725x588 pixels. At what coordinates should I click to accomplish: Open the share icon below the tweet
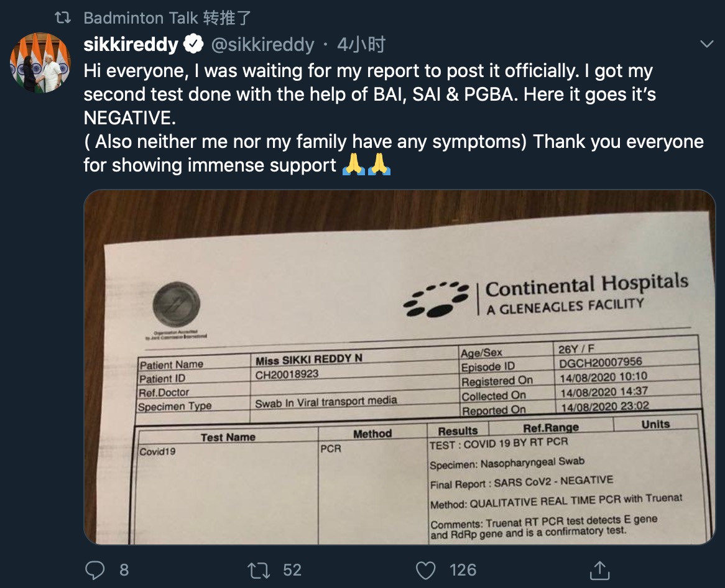point(599,569)
